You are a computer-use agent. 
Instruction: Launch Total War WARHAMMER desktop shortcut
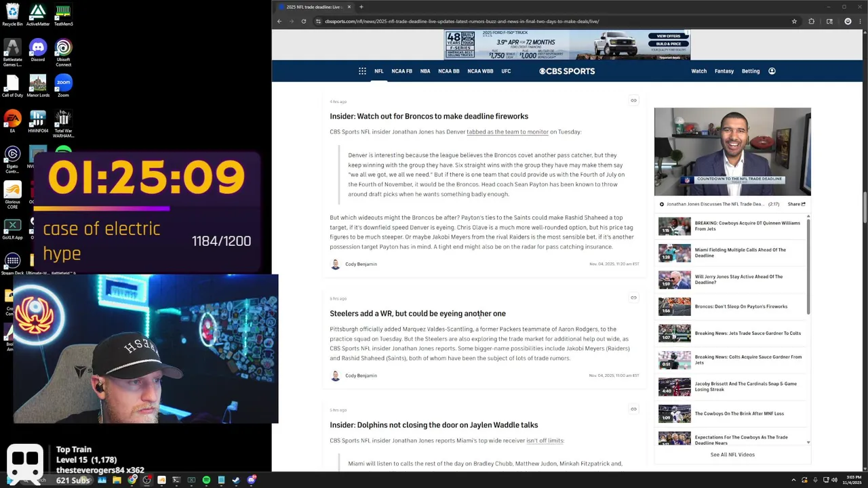click(x=63, y=123)
